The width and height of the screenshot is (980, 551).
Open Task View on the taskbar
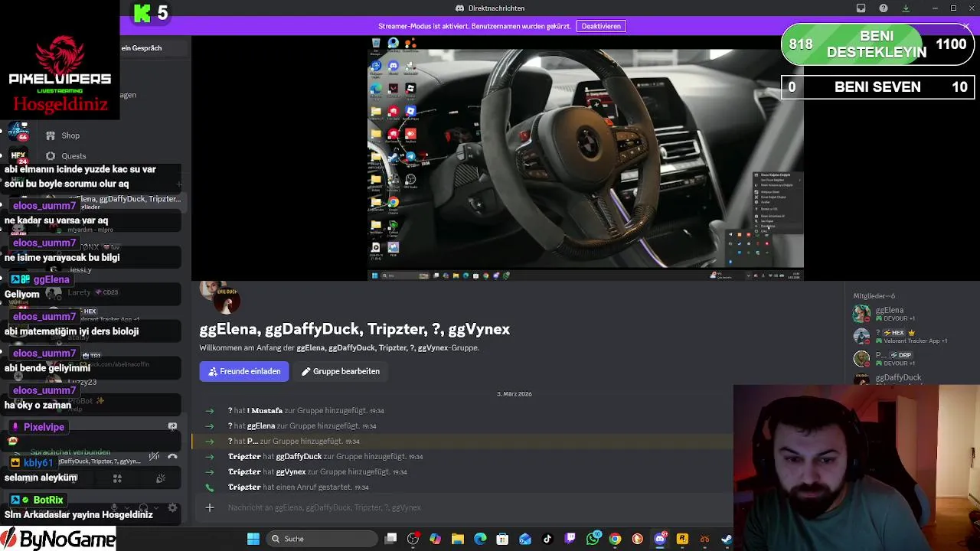(x=390, y=539)
